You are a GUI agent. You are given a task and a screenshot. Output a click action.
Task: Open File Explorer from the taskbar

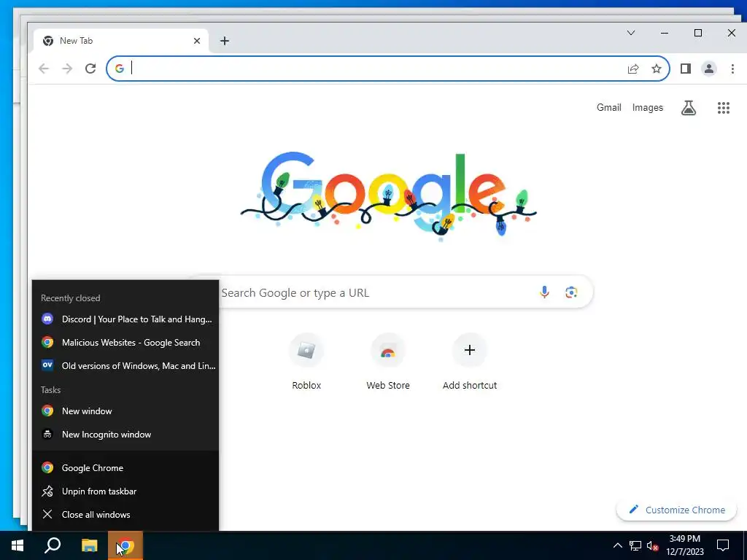[x=89, y=545]
